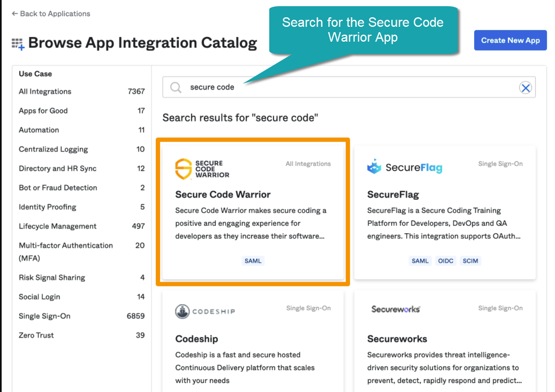Click the Secureworks description text

[x=444, y=367]
